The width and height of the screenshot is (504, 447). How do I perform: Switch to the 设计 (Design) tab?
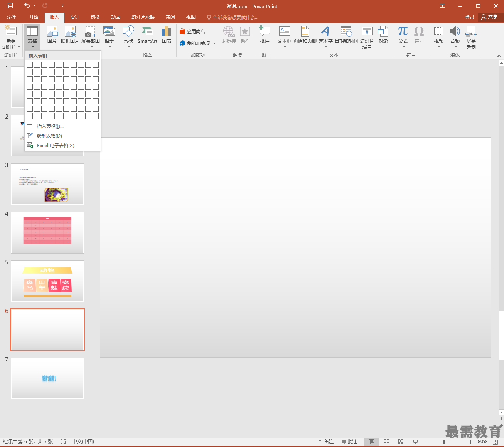[75, 17]
